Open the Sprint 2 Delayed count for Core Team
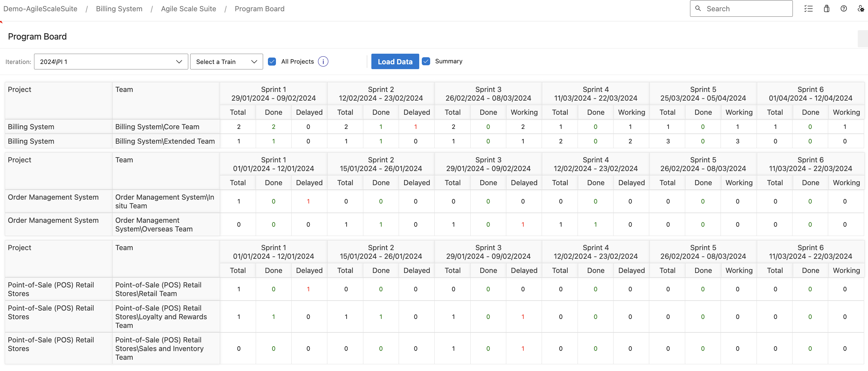This screenshot has height=371, width=868. (416, 126)
